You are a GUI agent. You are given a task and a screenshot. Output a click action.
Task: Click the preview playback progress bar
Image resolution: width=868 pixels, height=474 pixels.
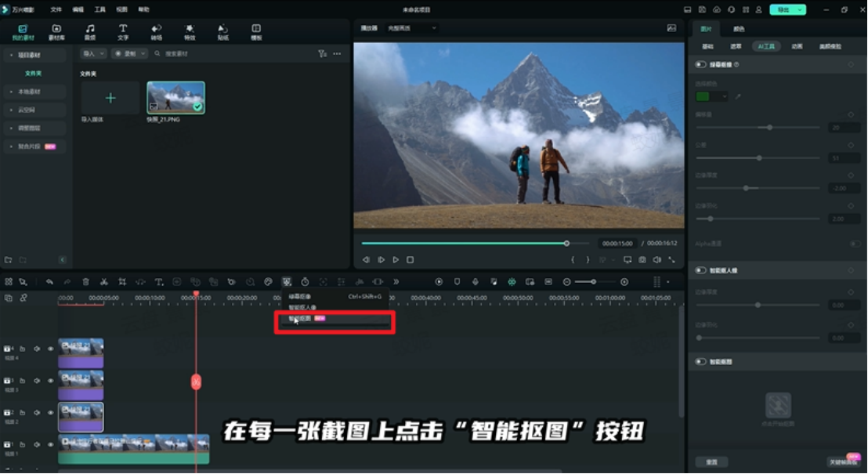click(x=476, y=243)
